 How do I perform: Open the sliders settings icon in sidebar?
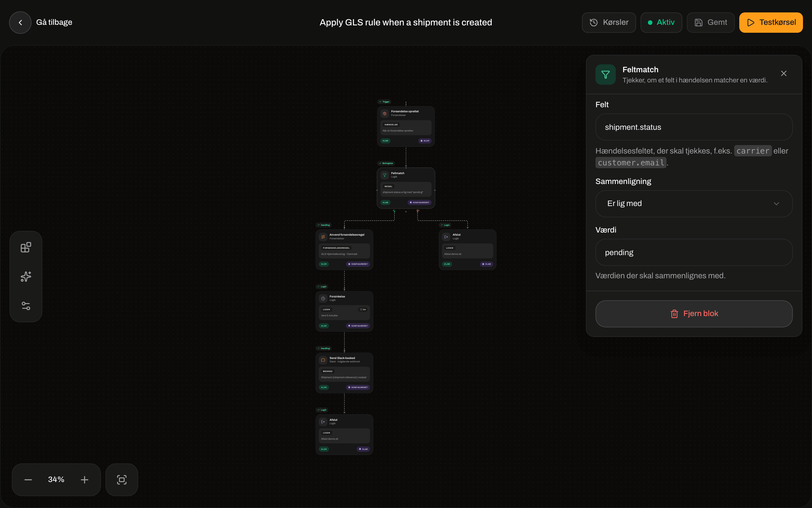tap(26, 306)
